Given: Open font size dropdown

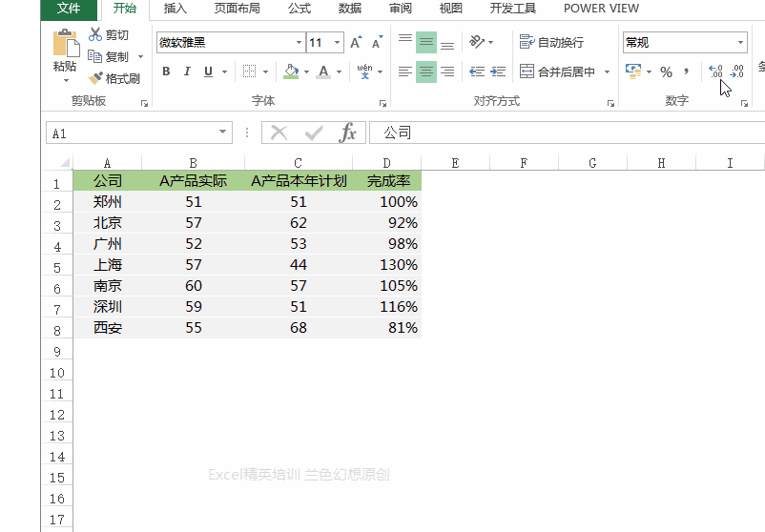Looking at the screenshot, I should (337, 42).
